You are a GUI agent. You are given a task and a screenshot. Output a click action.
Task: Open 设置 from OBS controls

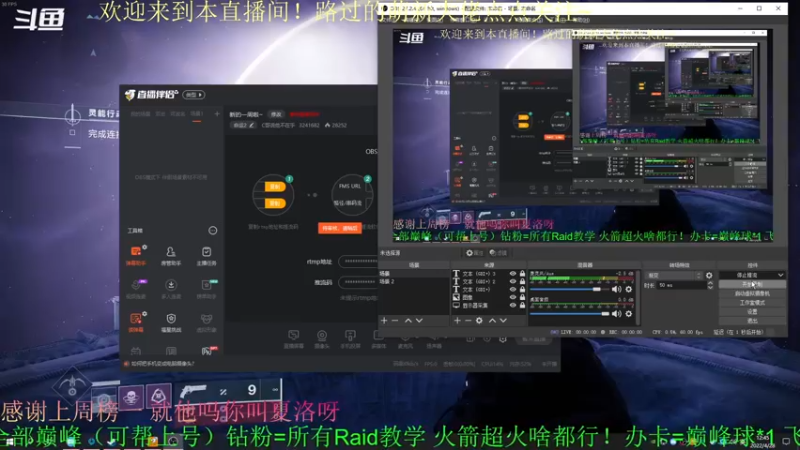[x=752, y=312]
